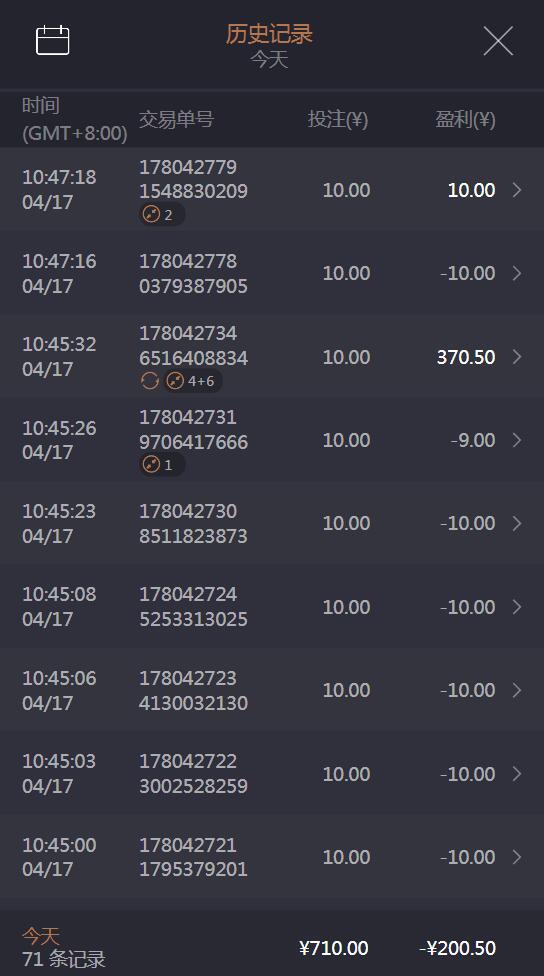Expand chevron on the 10:45:00 record
544x976 pixels.
517,857
